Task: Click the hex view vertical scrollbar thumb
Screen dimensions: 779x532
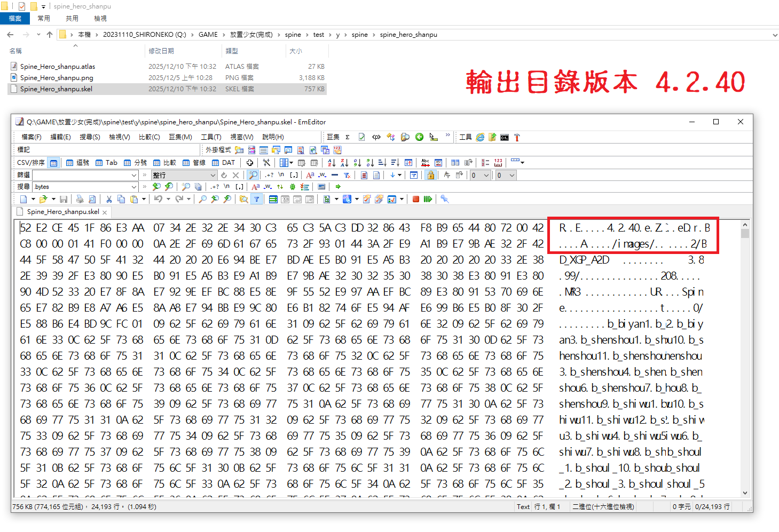Action: pos(745,233)
